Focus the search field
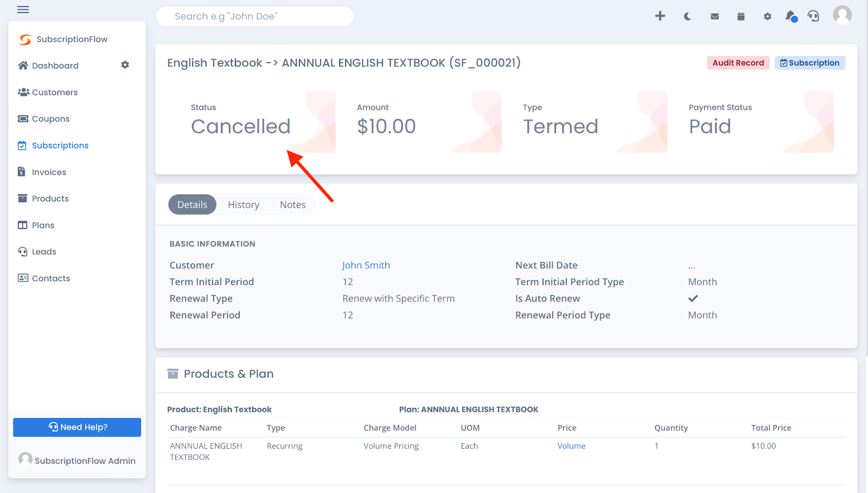This screenshot has height=493, width=868. pos(255,16)
